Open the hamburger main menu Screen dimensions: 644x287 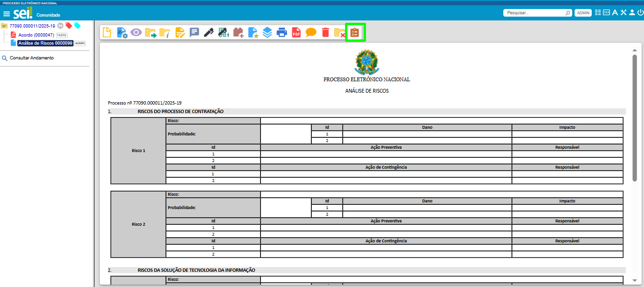[7, 14]
